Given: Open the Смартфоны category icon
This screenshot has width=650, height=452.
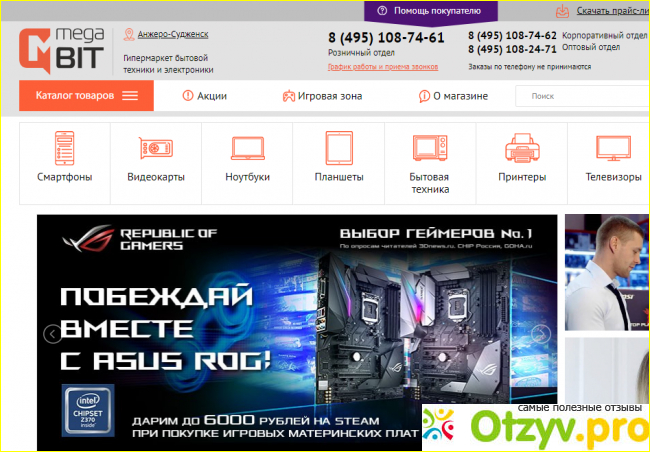Looking at the screenshot, I should (x=65, y=150).
